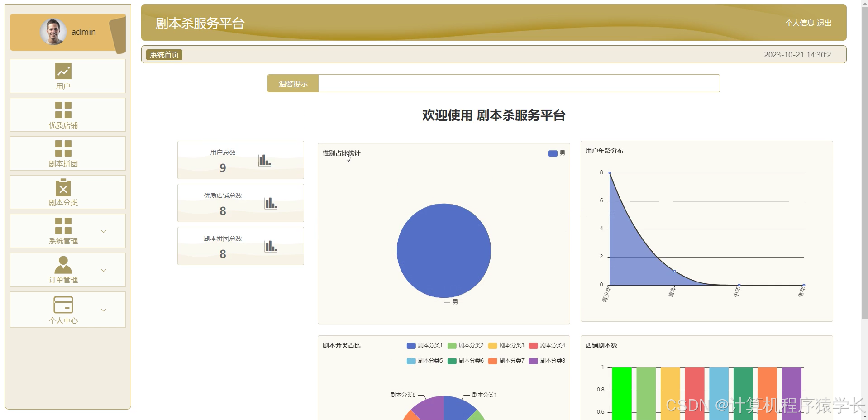This screenshot has width=868, height=420.
Task: Click the 剧本杀服务平台 header title
Action: tap(200, 24)
